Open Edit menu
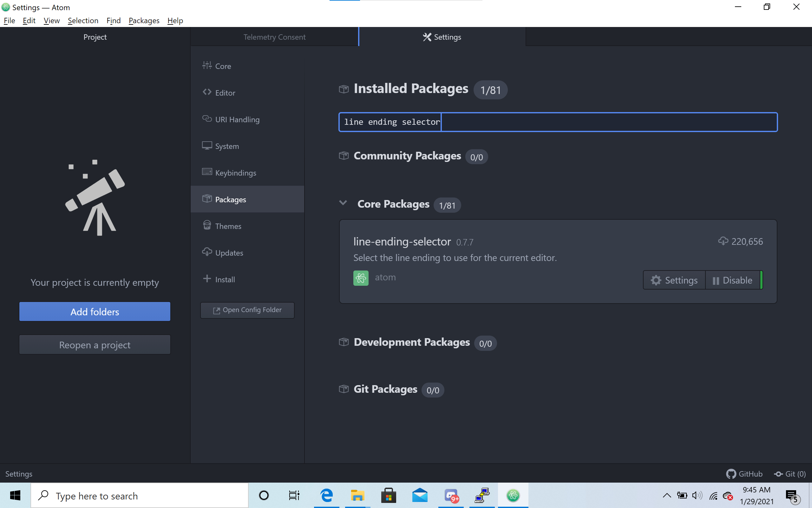The width and height of the screenshot is (812, 508). tap(29, 21)
